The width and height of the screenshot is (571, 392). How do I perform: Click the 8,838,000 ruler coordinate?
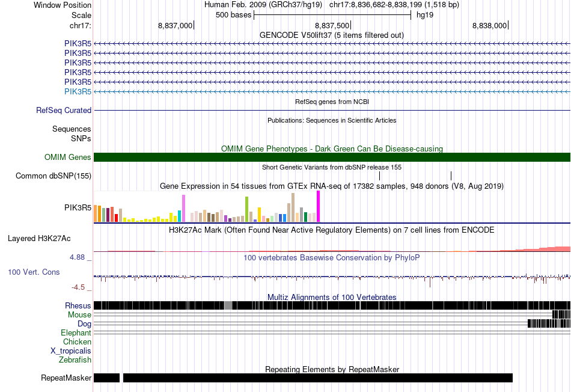[489, 25]
